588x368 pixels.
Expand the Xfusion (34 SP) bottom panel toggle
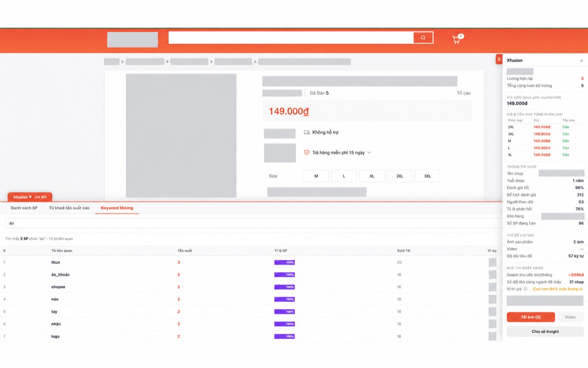(x=30, y=197)
